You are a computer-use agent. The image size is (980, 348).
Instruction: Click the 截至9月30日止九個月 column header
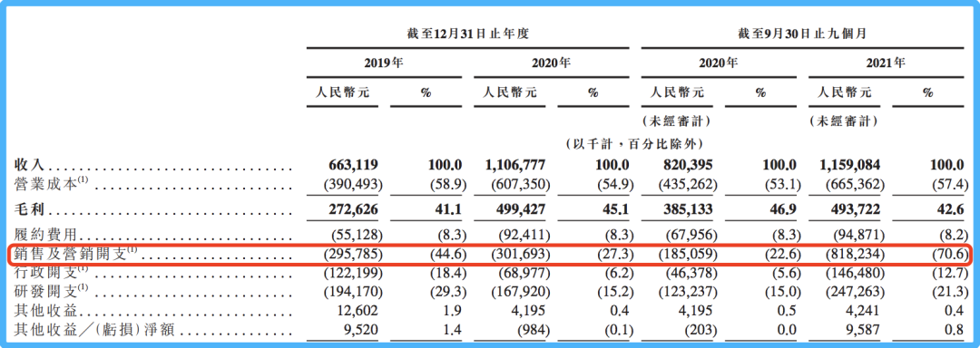802,33
